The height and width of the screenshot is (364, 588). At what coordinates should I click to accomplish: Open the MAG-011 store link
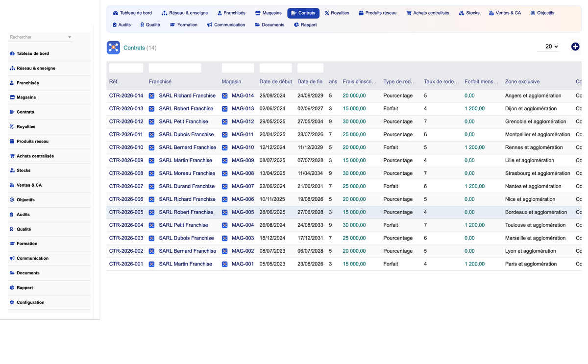click(243, 135)
